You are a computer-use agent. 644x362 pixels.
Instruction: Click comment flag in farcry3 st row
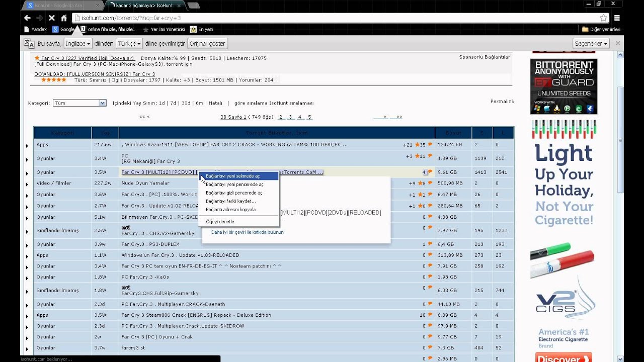[x=430, y=347]
